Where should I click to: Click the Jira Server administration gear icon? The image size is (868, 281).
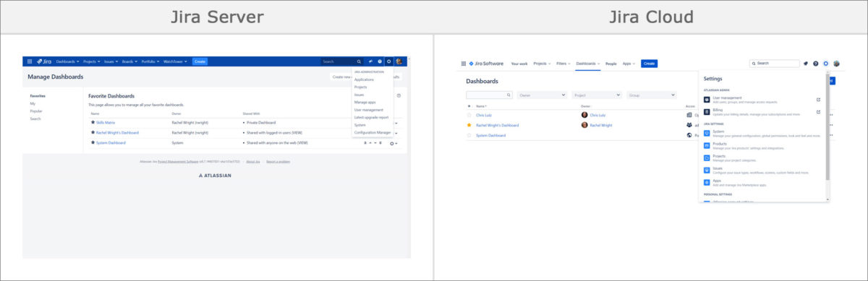point(389,61)
